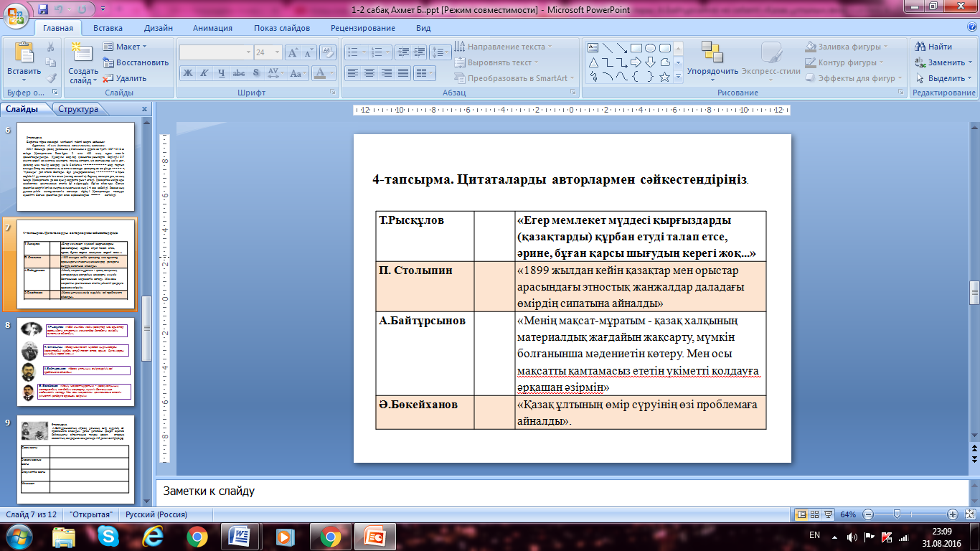Open the font size dropdown

coord(277,52)
